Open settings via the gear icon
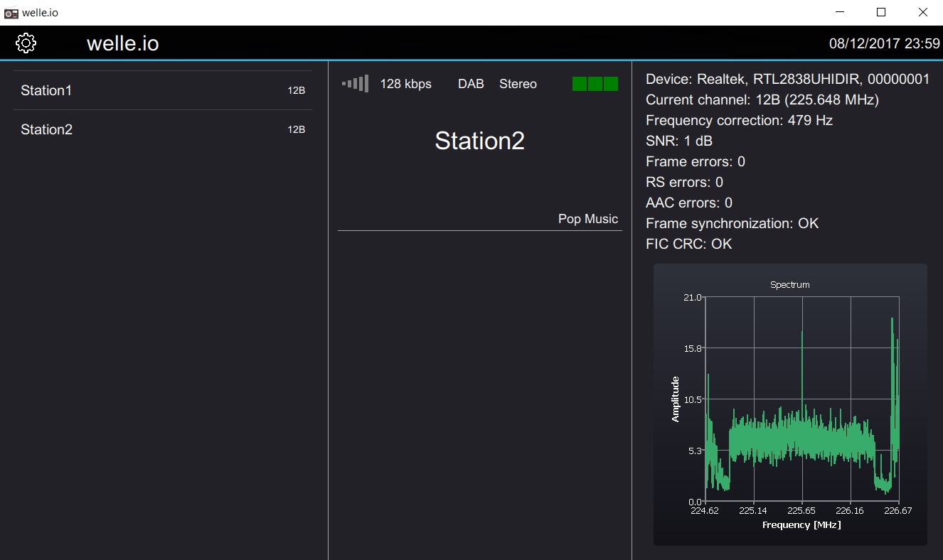Screen dimensions: 943x560 (26, 43)
